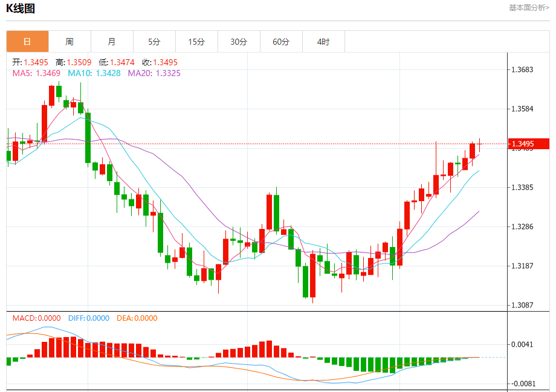This screenshot has height=392, width=556.
Task: Click the DIFF:0.0000 label
Action: coord(89,318)
